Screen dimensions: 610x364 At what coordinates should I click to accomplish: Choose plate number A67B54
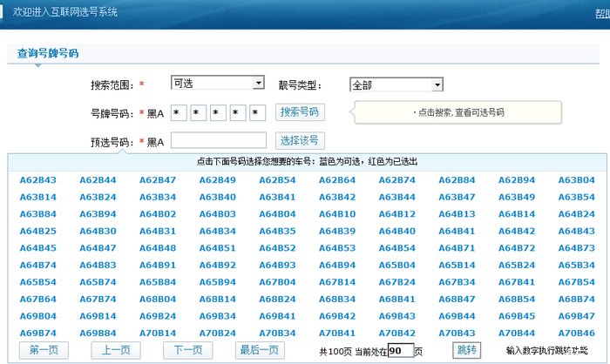coord(577,282)
